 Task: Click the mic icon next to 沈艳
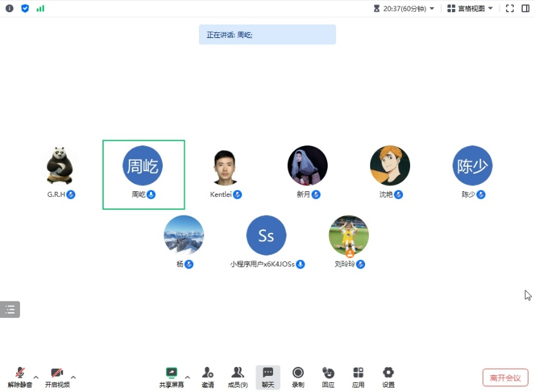pyautogui.click(x=399, y=194)
